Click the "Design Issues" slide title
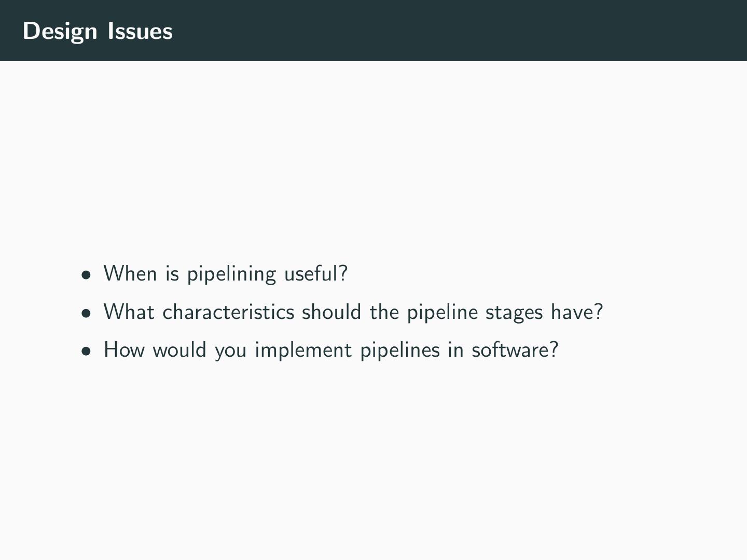The height and width of the screenshot is (560, 747). (x=98, y=31)
